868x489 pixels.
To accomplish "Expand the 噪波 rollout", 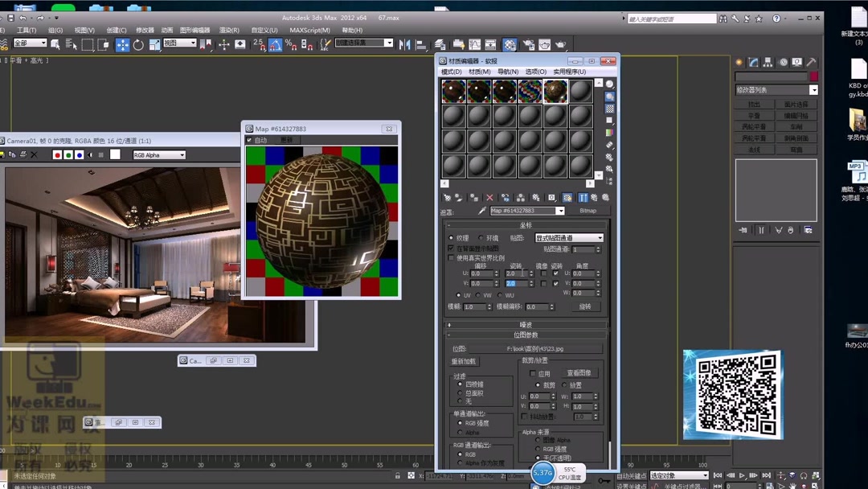I will pyautogui.click(x=526, y=325).
